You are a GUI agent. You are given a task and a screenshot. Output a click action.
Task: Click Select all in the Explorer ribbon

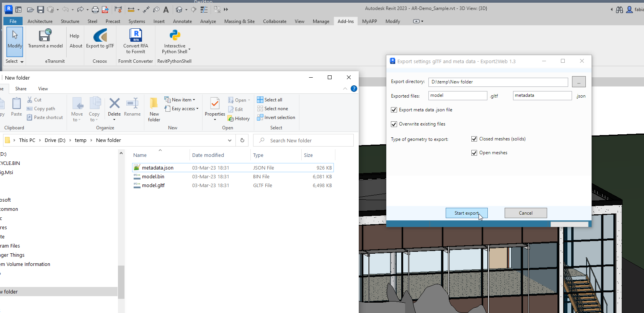[270, 100]
